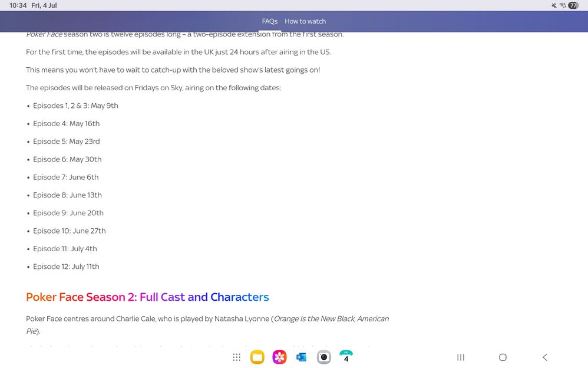Open the Calendar app showing 4
The width and height of the screenshot is (588, 368).
point(346,357)
